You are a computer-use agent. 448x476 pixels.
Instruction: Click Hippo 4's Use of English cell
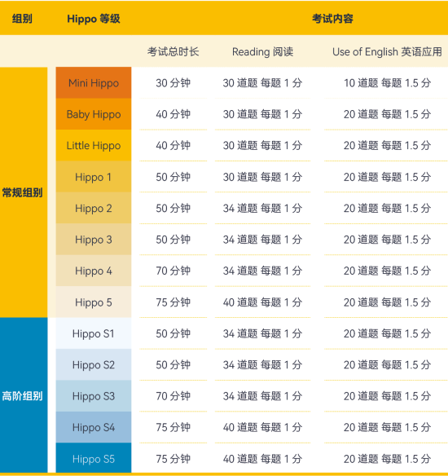pos(388,271)
